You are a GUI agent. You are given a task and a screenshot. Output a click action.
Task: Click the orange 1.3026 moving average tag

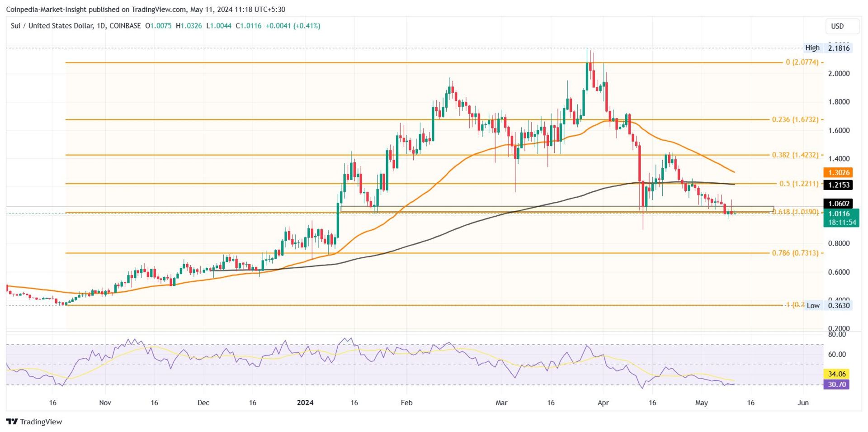click(x=838, y=172)
